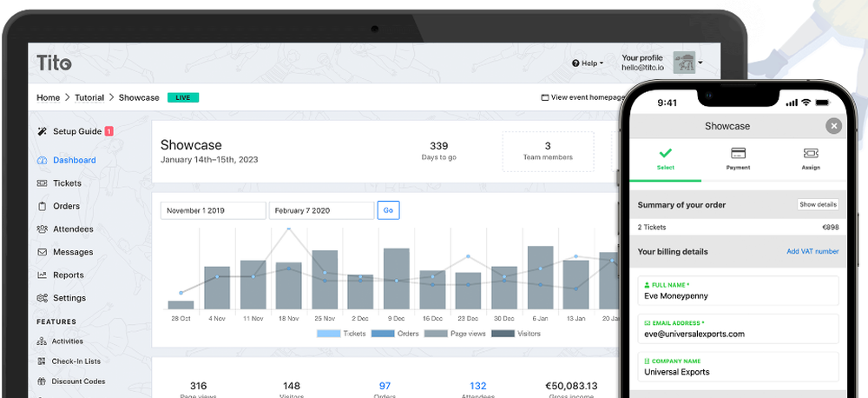Click the Setup Guide notification badge
Image resolution: width=868 pixels, height=398 pixels.
coord(109,131)
